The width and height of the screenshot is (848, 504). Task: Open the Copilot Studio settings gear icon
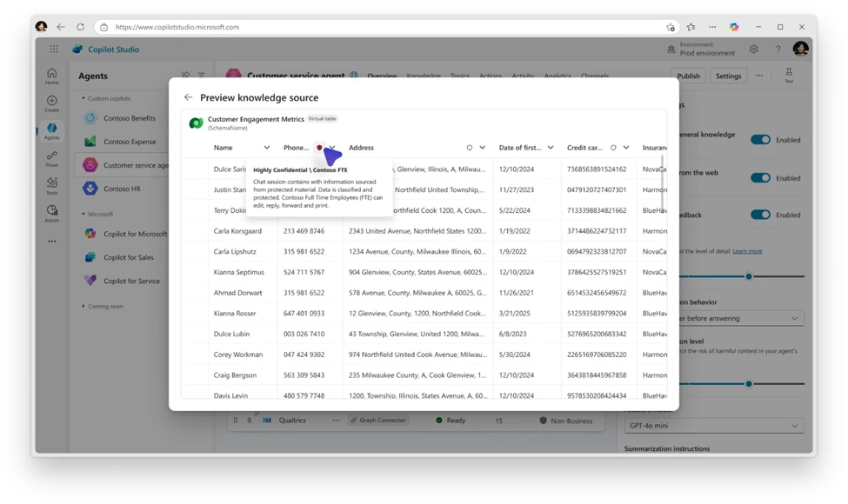(x=753, y=49)
